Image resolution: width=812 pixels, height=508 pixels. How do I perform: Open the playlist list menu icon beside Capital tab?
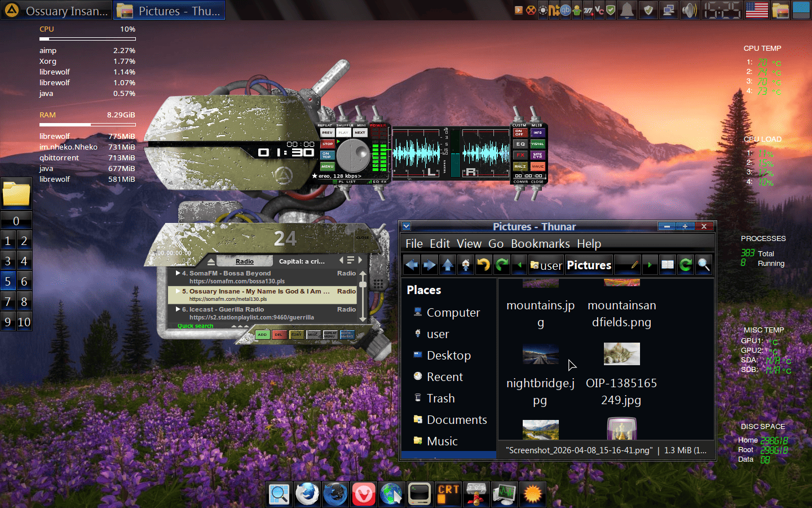click(x=351, y=260)
